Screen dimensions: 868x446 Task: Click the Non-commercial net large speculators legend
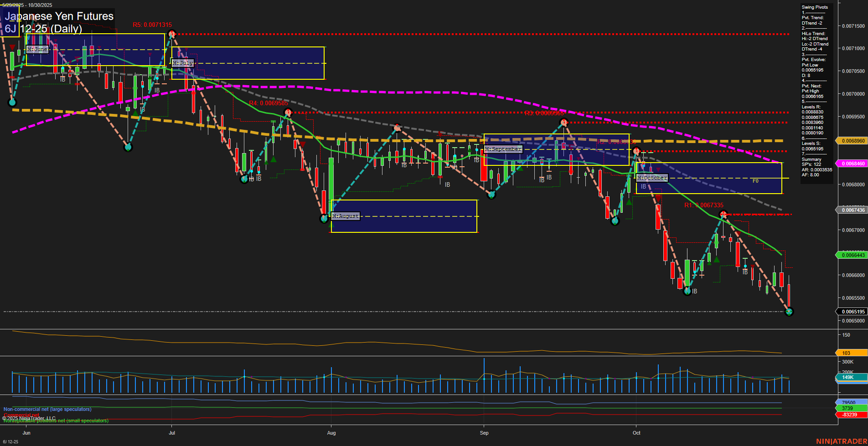click(x=47, y=409)
